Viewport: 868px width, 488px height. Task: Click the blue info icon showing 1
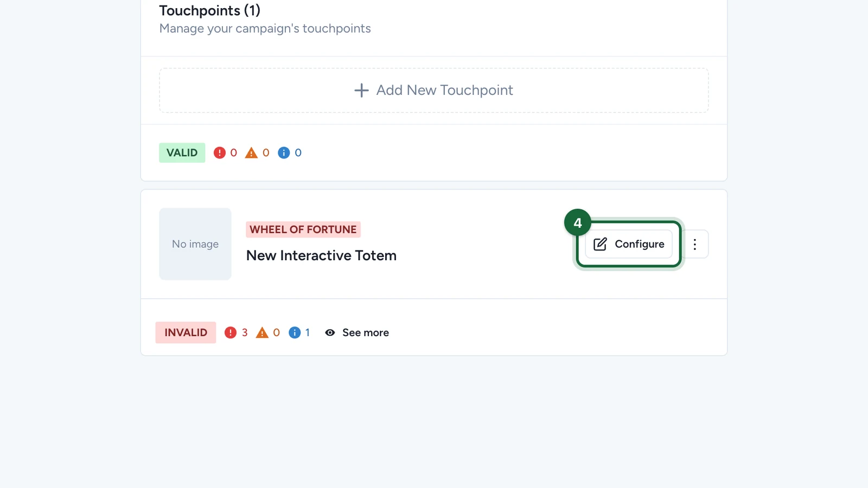295,332
